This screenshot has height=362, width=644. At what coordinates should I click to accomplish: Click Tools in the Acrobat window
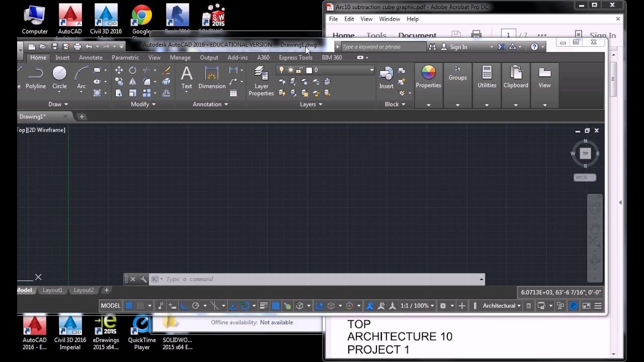376,35
